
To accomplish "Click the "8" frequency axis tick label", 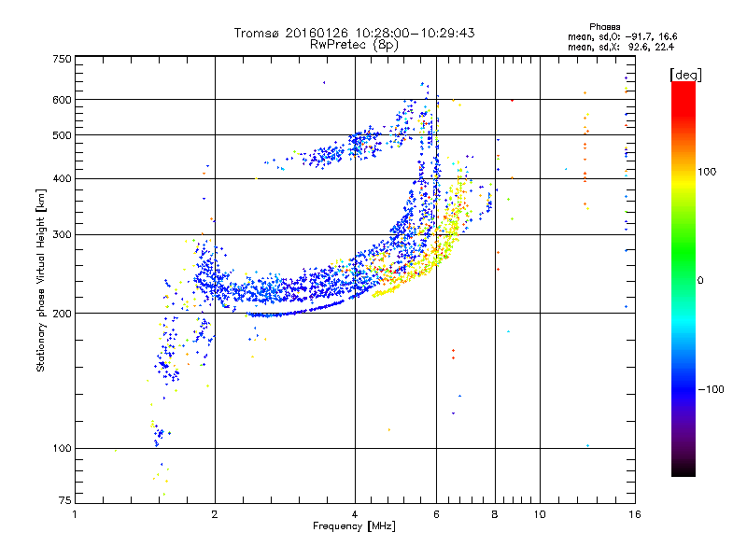I will 495,514.
